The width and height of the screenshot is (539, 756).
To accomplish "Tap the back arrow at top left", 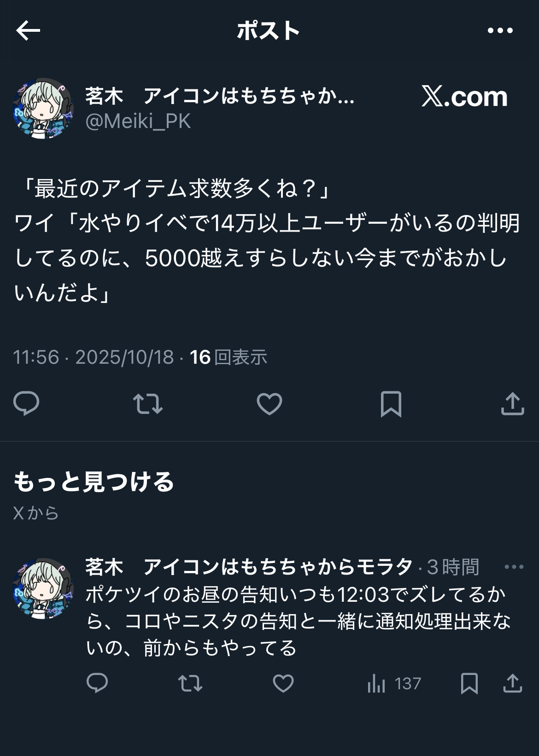I will tap(28, 31).
